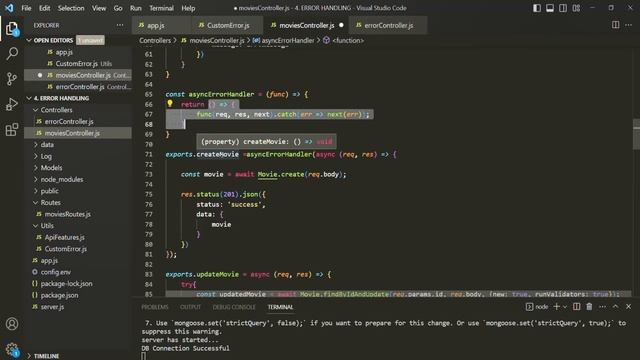Open Run and Debug view

tap(12, 104)
